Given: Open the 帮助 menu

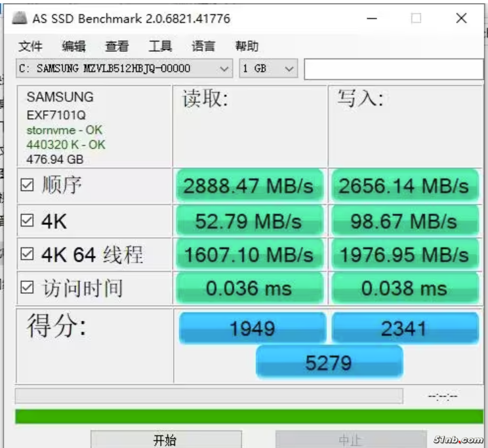Looking at the screenshot, I should pos(247,46).
